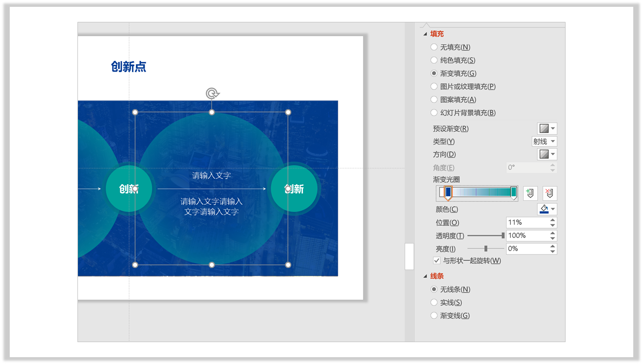Increase 亮度 brightness with up arrow
643x364 pixels.
(552, 246)
